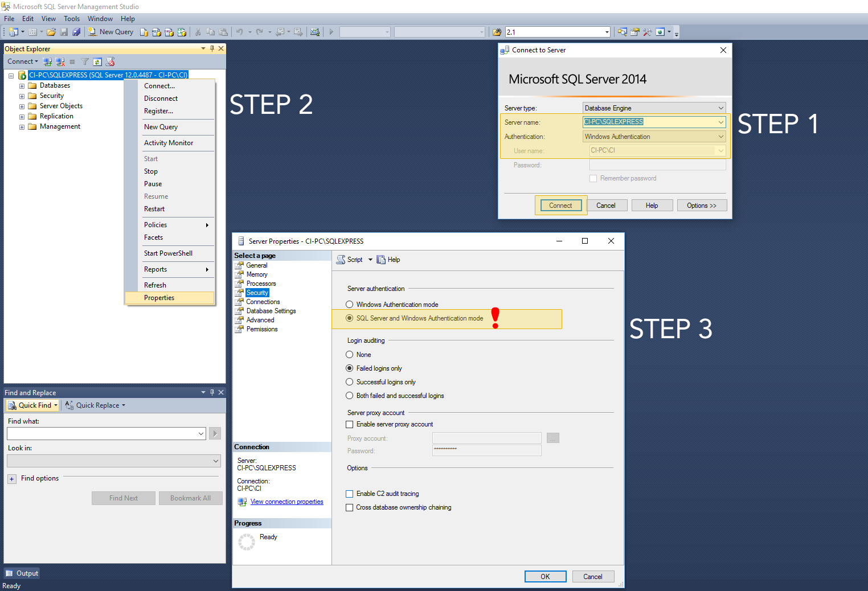Select Successful logins only radio button
The height and width of the screenshot is (591, 868).
click(x=350, y=382)
